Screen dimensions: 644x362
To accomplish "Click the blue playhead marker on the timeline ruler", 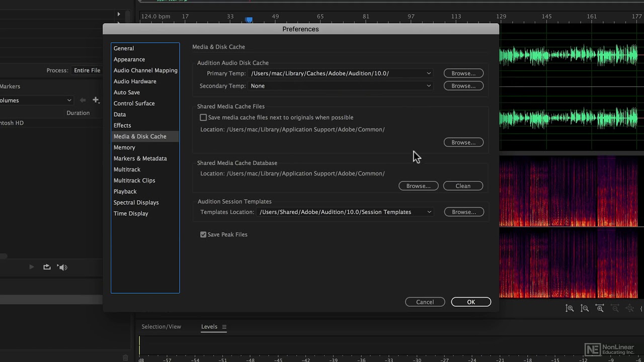I will click(250, 18).
